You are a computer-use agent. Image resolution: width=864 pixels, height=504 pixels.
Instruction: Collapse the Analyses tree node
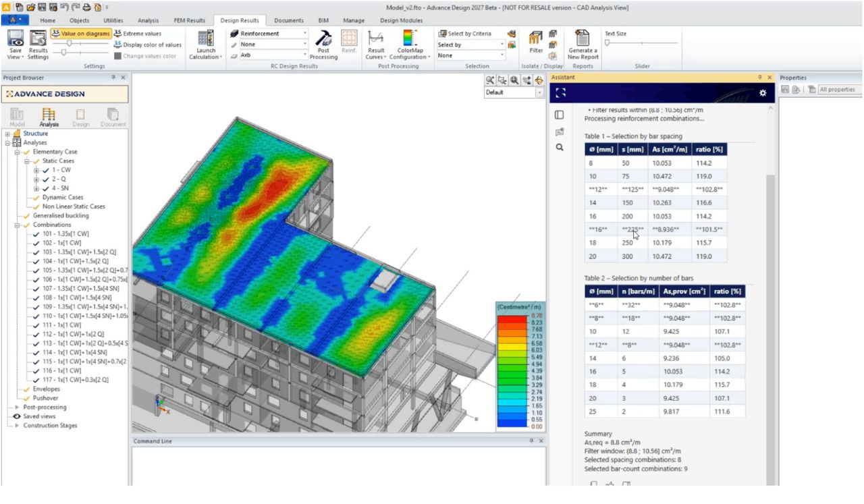click(x=8, y=143)
